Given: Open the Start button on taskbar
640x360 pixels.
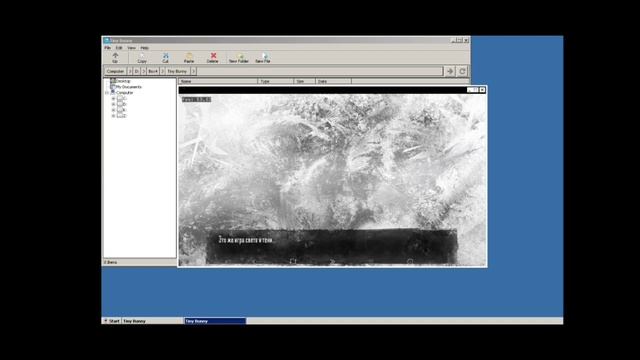Looking at the screenshot, I should (111, 321).
